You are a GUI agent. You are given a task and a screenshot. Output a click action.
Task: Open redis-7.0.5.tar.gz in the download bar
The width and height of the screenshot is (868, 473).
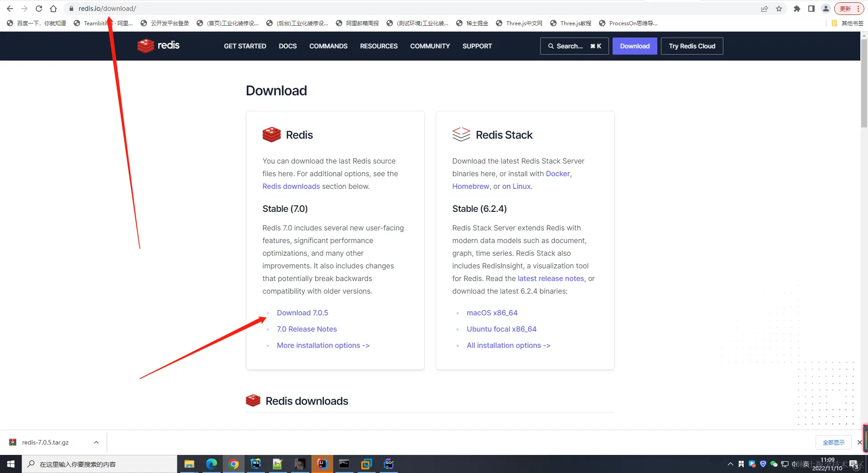(45, 442)
